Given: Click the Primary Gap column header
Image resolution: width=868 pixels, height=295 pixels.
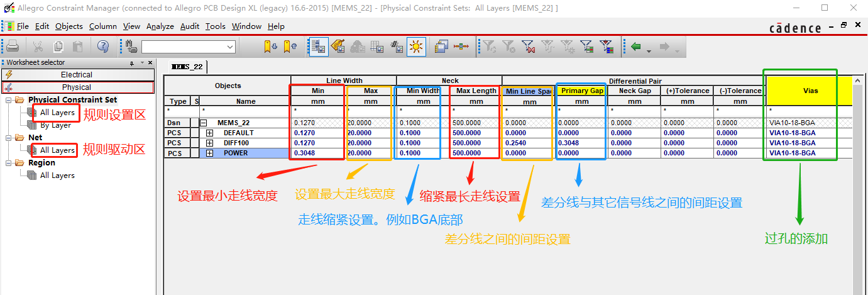Looking at the screenshot, I should 582,91.
